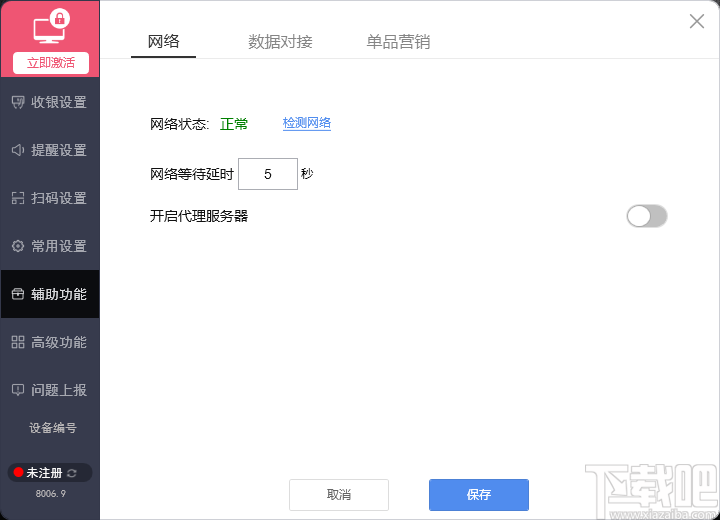The height and width of the screenshot is (520, 720).
Task: Switch to the 网络 tab
Action: (x=163, y=42)
